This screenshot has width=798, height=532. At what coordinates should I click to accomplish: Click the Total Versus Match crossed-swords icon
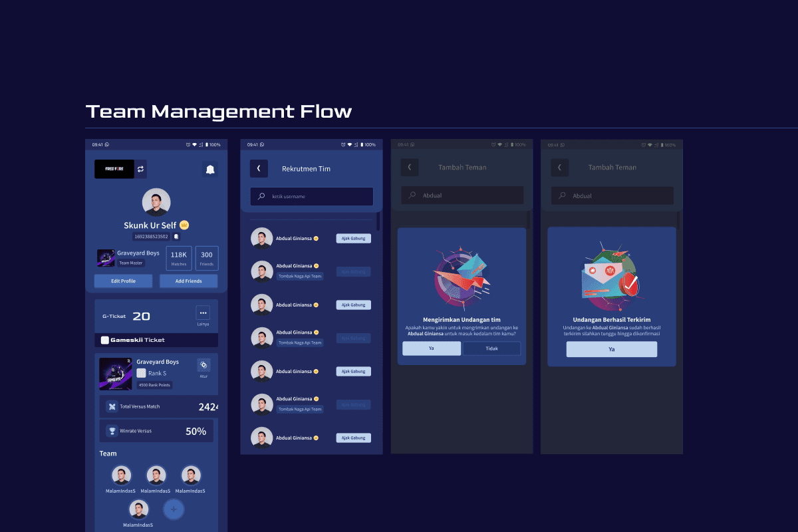(112, 406)
